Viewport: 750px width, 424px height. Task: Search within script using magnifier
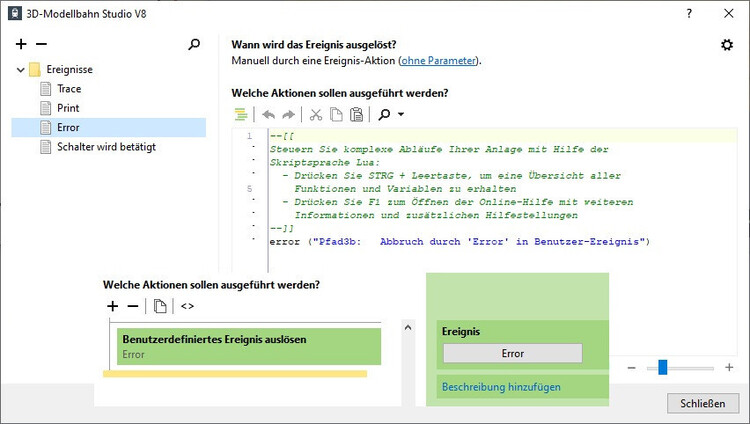tap(384, 114)
